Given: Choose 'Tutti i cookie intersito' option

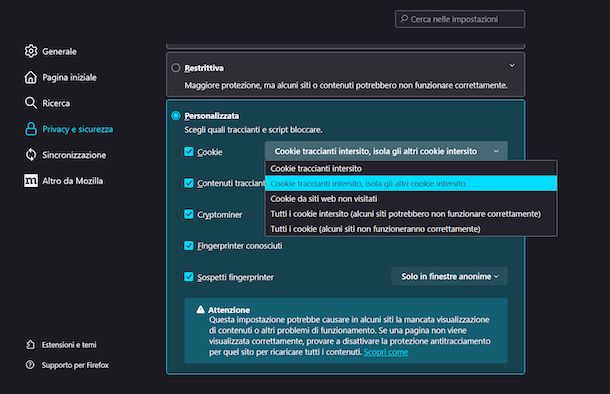Looking at the screenshot, I should [411, 214].
